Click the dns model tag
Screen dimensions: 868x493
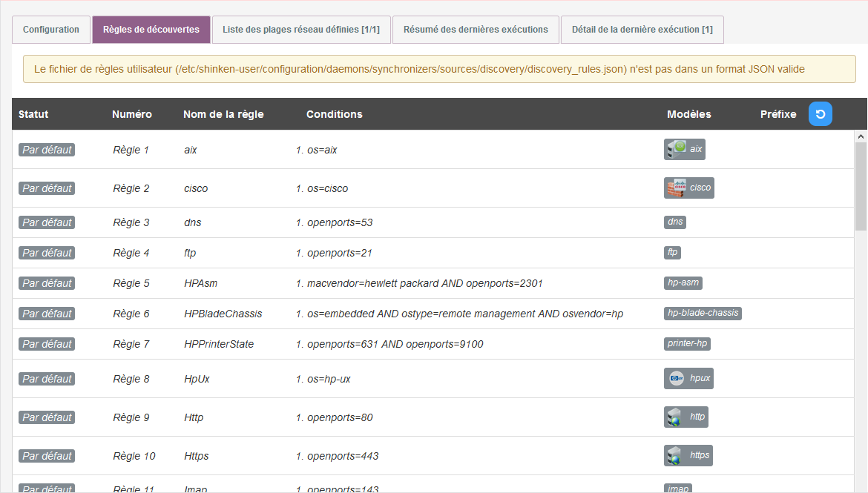(675, 222)
